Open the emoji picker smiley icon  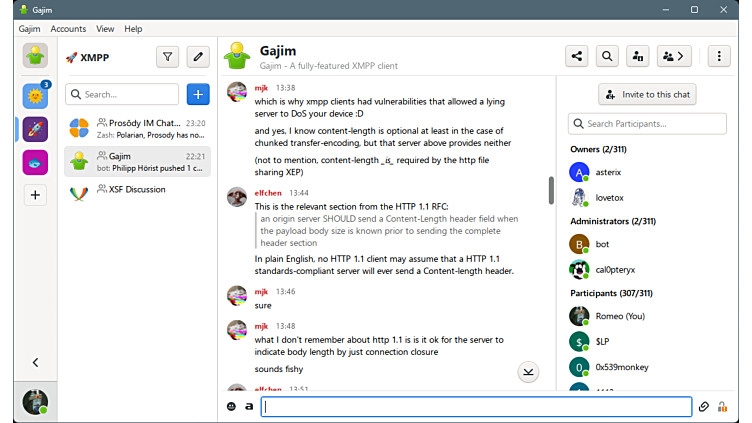click(232, 407)
